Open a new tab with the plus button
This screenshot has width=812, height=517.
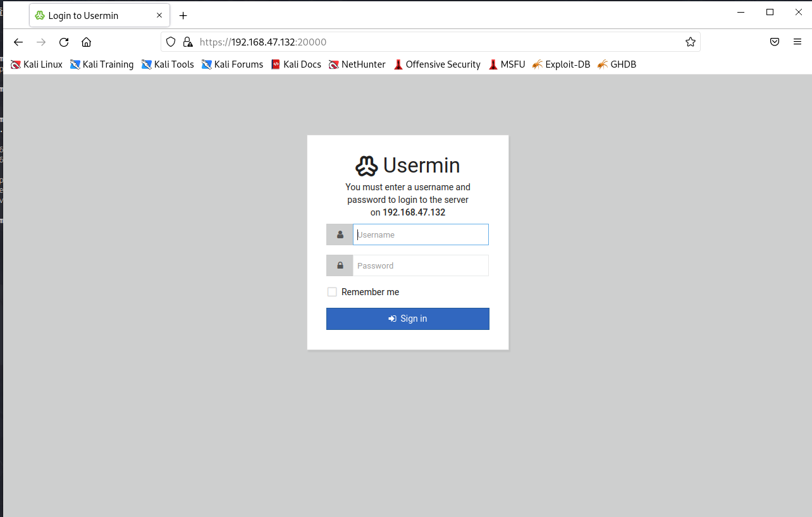click(183, 16)
